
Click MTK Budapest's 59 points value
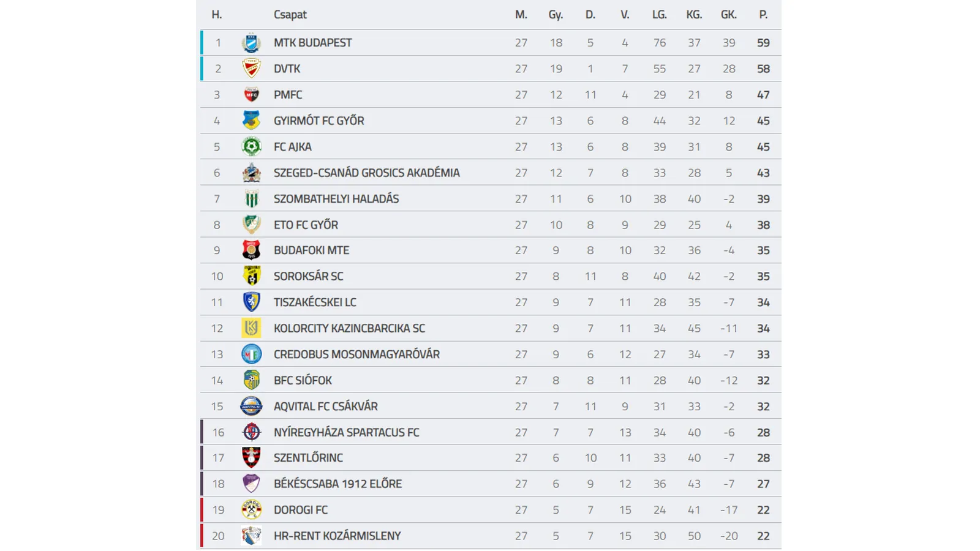763,43
